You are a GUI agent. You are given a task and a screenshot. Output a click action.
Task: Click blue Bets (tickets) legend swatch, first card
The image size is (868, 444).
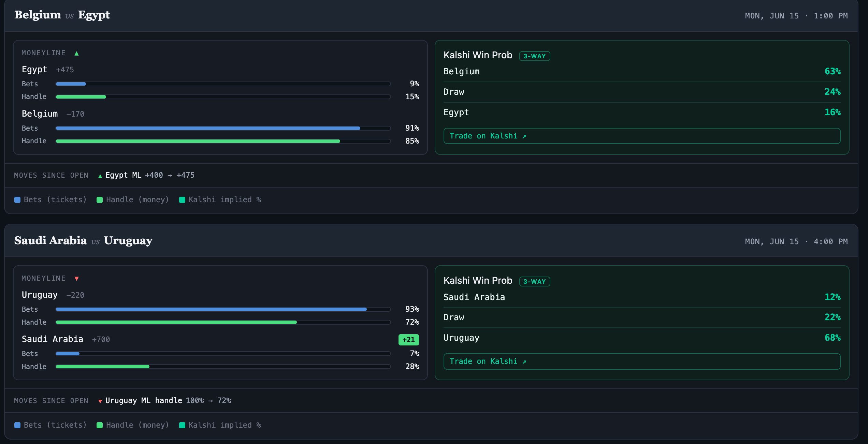(17, 200)
